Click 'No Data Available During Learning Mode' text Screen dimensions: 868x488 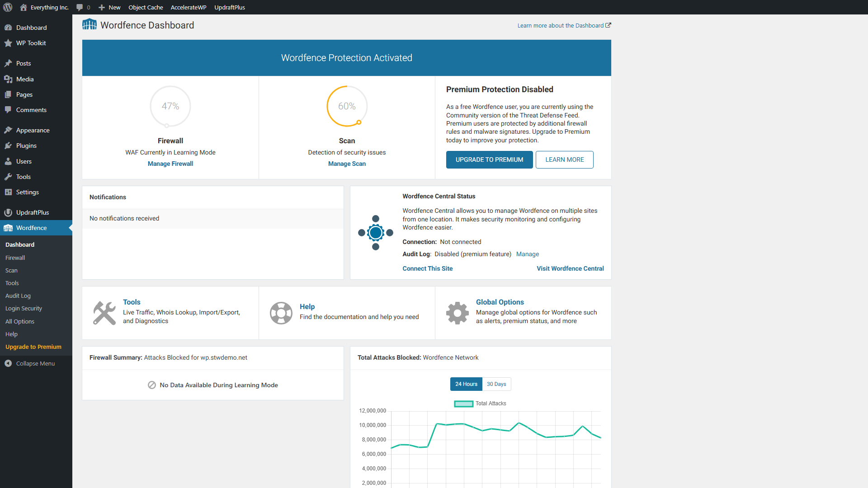(x=219, y=385)
